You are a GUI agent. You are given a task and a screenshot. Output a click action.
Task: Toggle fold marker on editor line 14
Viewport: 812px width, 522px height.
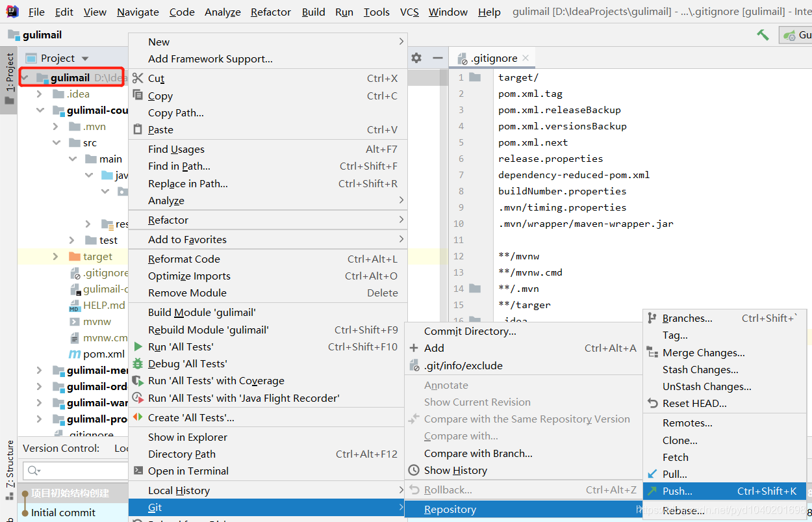tap(475, 289)
